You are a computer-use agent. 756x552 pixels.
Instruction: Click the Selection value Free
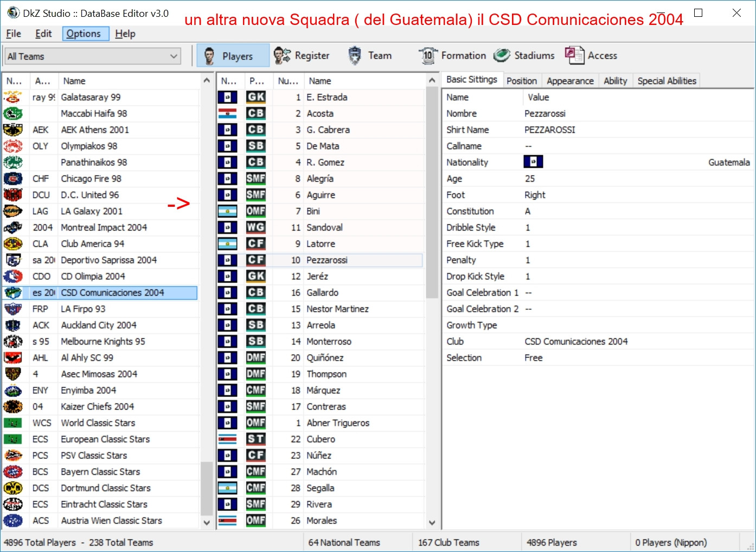[x=534, y=358]
